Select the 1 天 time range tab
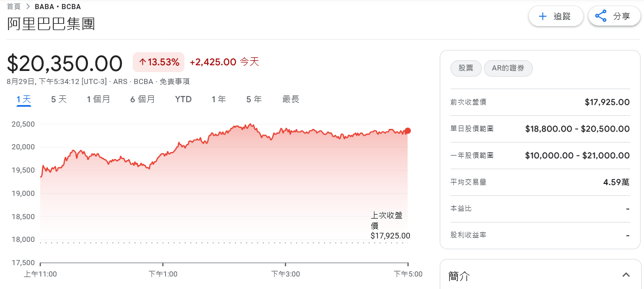The width and height of the screenshot is (644, 289). 24,99
